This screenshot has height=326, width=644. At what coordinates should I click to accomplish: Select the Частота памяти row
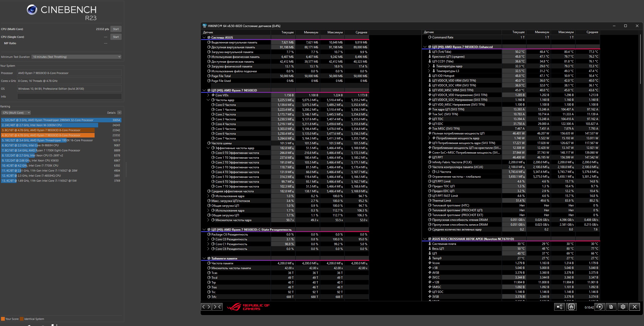(x=285, y=263)
